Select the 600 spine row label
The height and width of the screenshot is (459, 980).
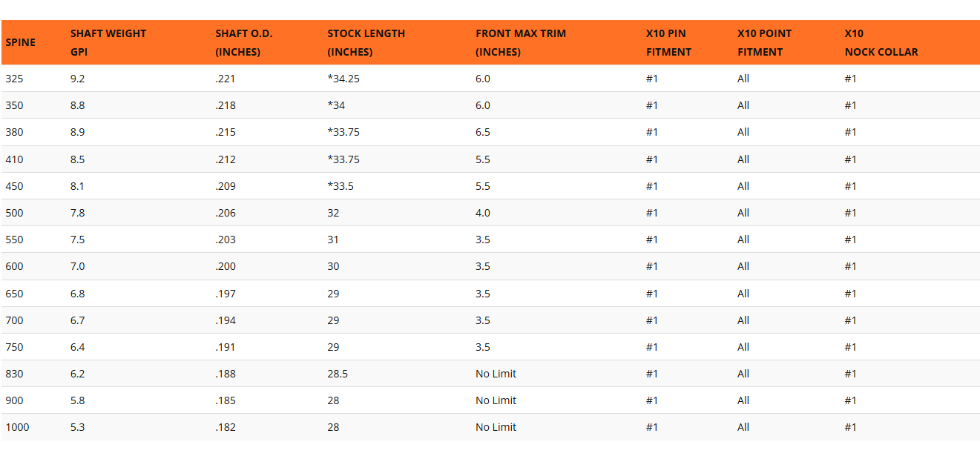click(x=14, y=266)
